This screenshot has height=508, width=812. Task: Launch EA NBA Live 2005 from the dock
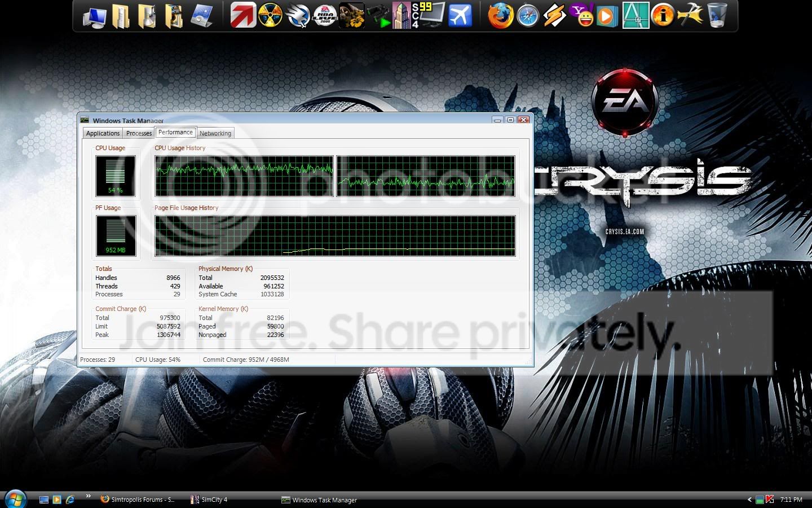pyautogui.click(x=325, y=15)
